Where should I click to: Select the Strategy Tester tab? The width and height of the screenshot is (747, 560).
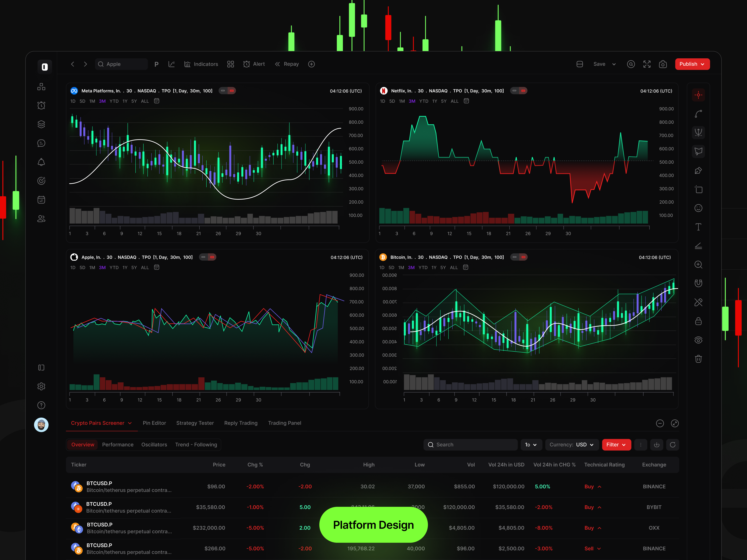[x=195, y=423]
